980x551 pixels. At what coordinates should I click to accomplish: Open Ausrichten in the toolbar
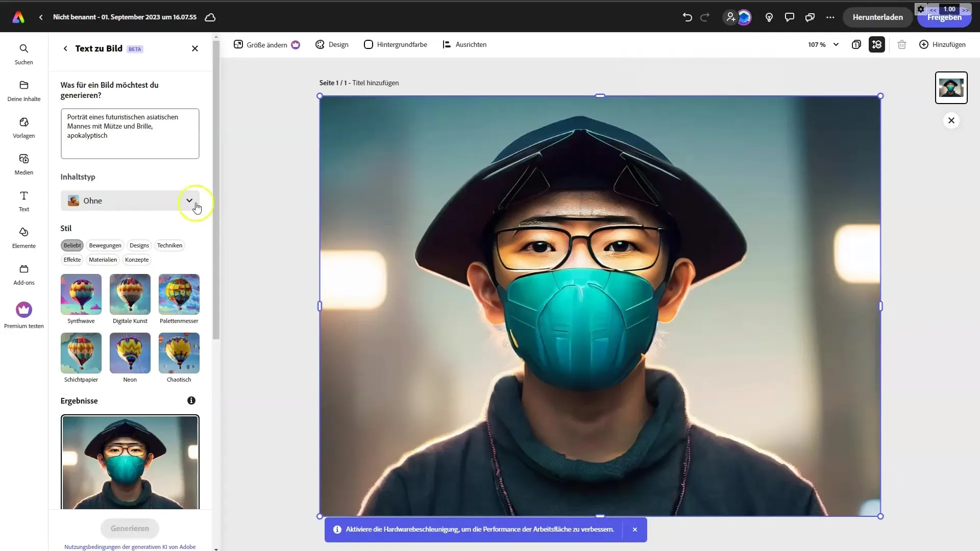(464, 45)
